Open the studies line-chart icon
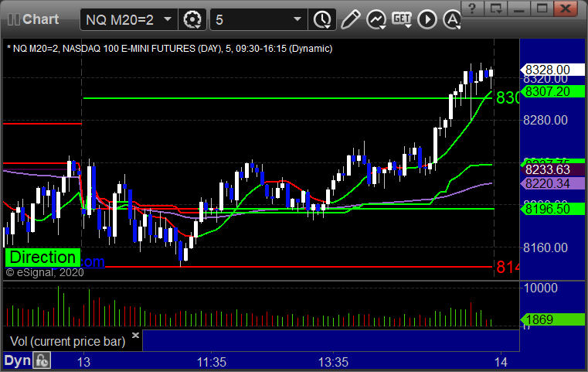The width and height of the screenshot is (588, 372). pyautogui.click(x=376, y=19)
